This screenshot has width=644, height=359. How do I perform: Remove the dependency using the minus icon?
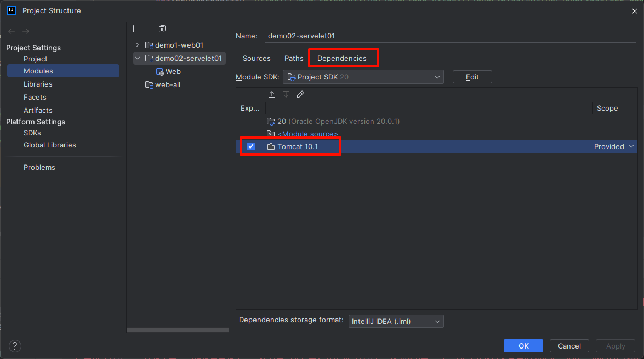point(258,94)
